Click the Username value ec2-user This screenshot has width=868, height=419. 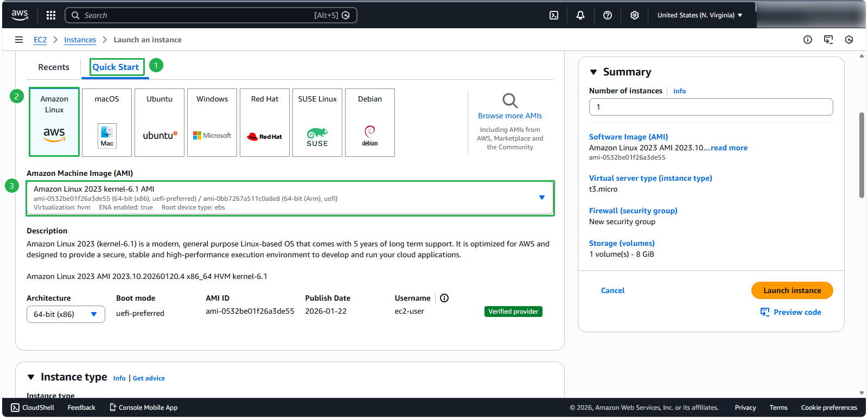click(409, 311)
